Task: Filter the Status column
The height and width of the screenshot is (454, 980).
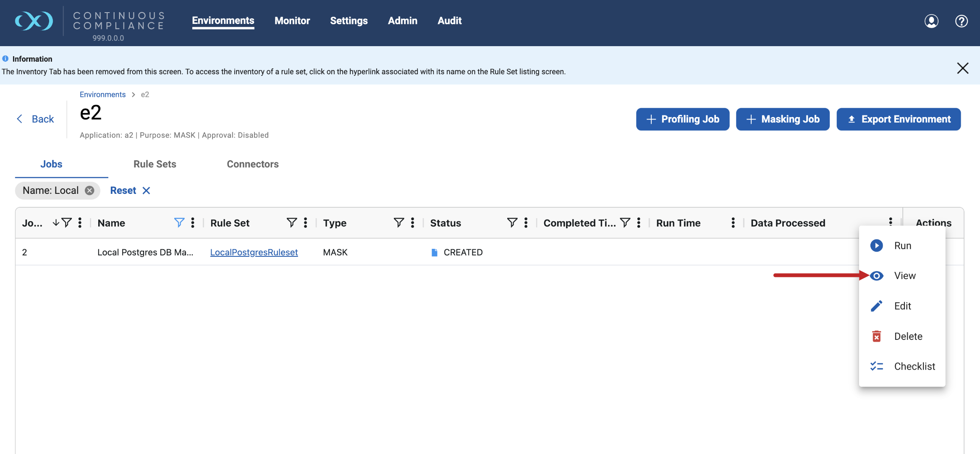Action: (512, 223)
